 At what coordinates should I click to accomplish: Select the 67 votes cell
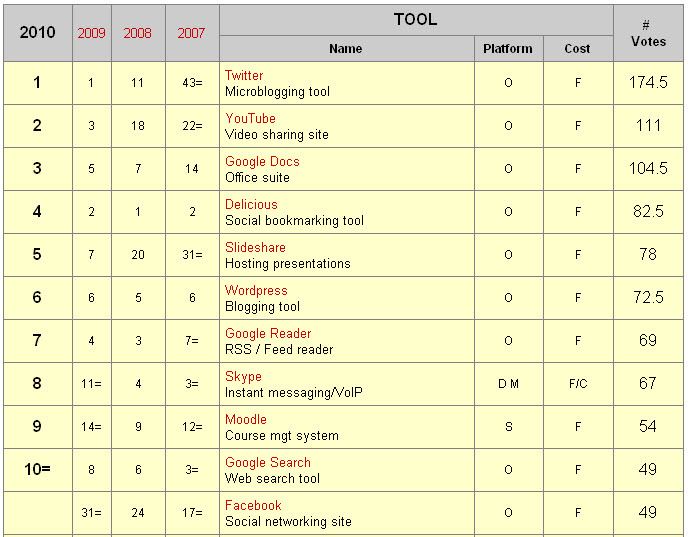pos(648,383)
